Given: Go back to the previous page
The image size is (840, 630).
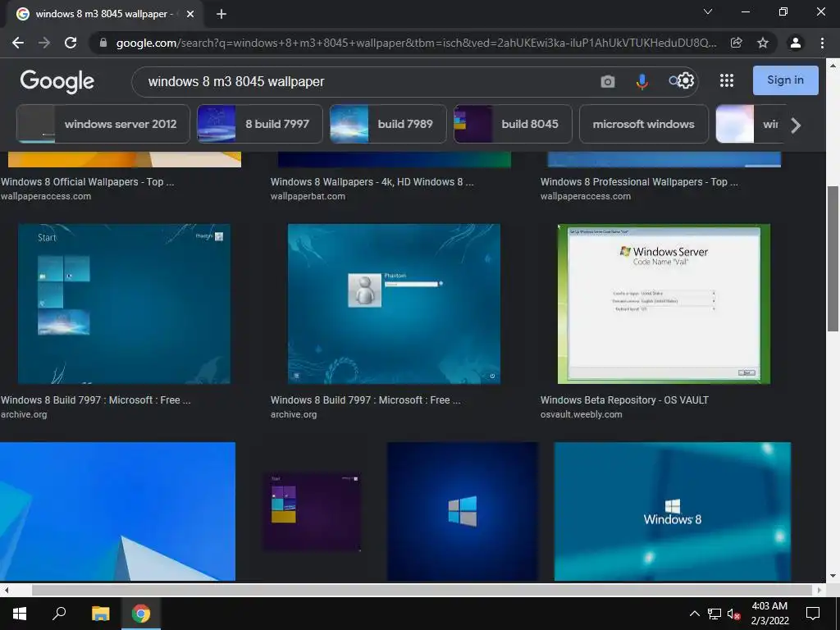Looking at the screenshot, I should 18,43.
